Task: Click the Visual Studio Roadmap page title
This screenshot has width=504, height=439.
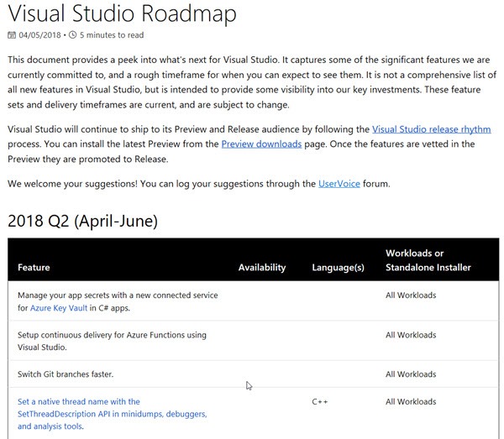Action: click(122, 13)
